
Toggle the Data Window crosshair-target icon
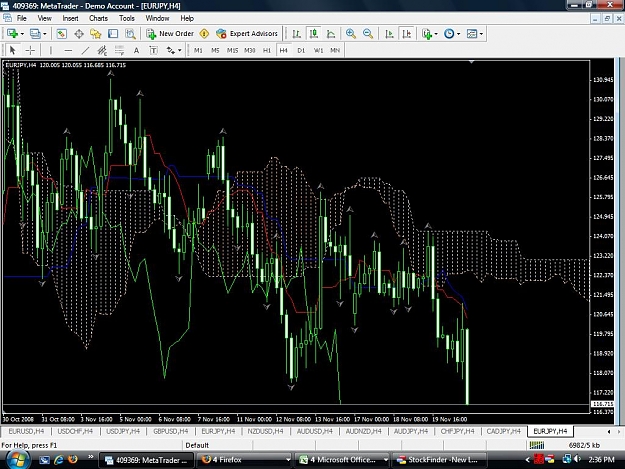[79, 34]
